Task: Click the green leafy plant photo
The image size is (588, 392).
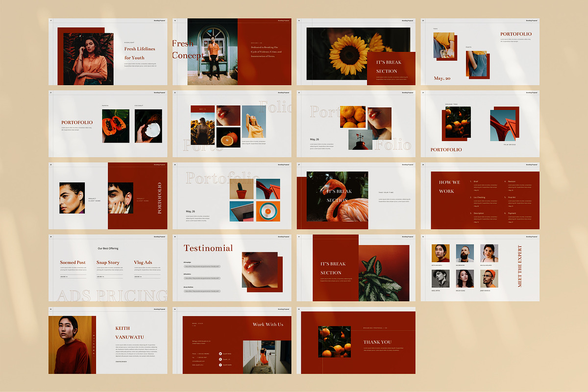Action: click(384, 273)
